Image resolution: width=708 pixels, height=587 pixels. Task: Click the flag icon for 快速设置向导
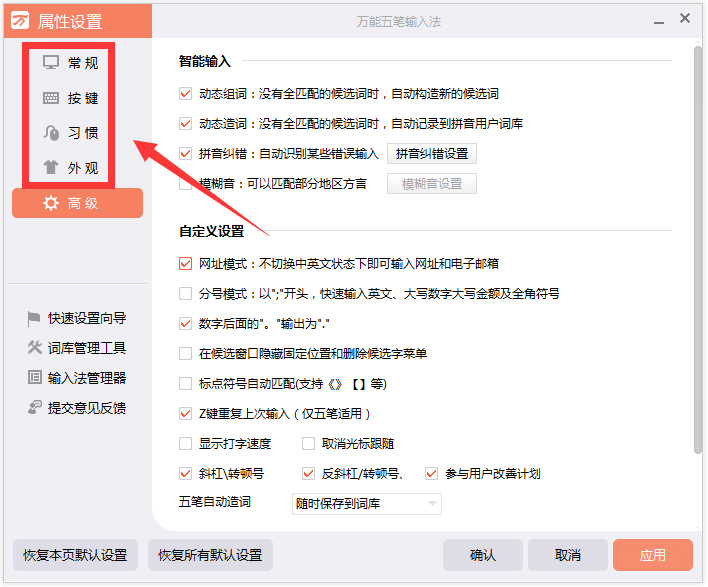pyautogui.click(x=34, y=318)
